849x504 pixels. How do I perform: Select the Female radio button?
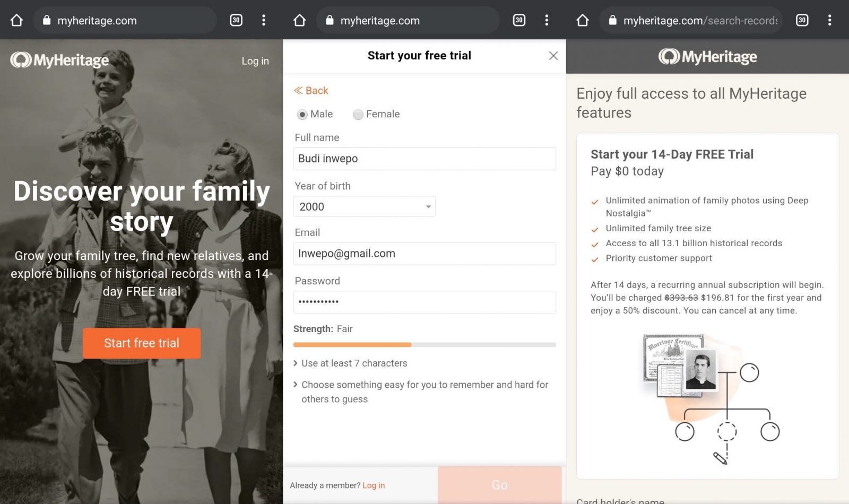(x=358, y=115)
